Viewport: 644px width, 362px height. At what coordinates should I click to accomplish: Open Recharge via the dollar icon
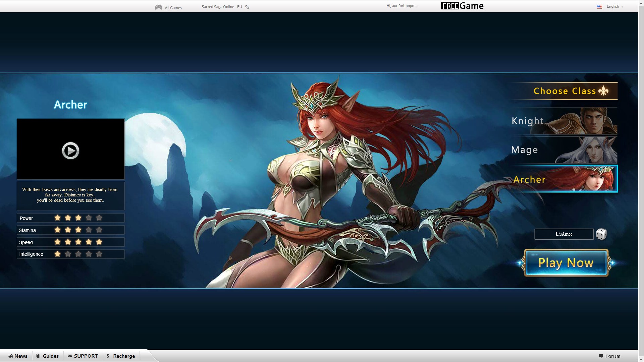tap(108, 356)
